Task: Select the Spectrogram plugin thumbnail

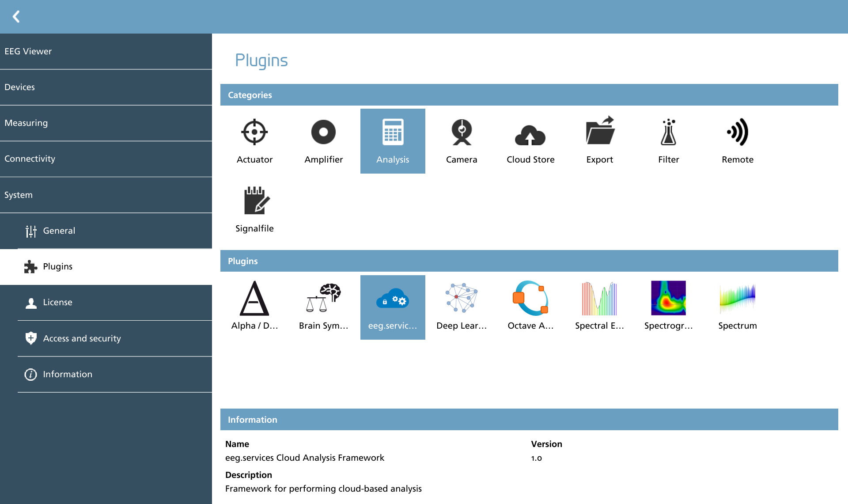Action: point(668,298)
